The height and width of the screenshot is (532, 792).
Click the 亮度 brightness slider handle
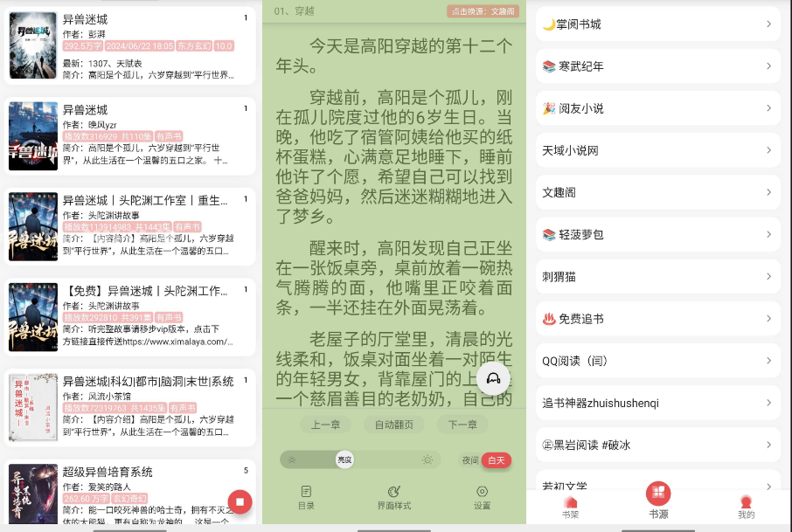click(344, 459)
